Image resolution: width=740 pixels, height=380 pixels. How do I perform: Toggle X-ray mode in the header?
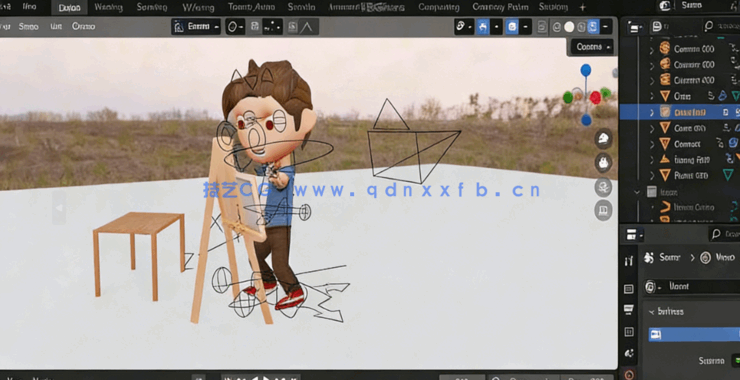542,27
